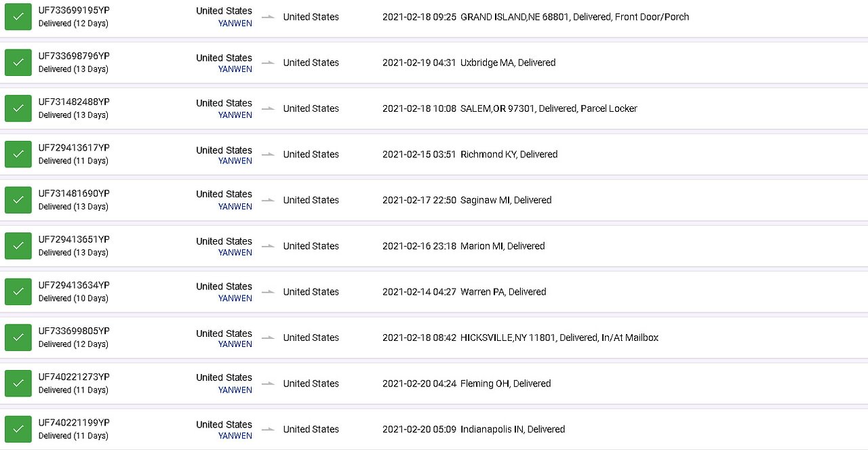Viewport: 868px width, 450px height.
Task: Click green checkmark icon for UF733699195YP
Action: pyautogui.click(x=18, y=16)
